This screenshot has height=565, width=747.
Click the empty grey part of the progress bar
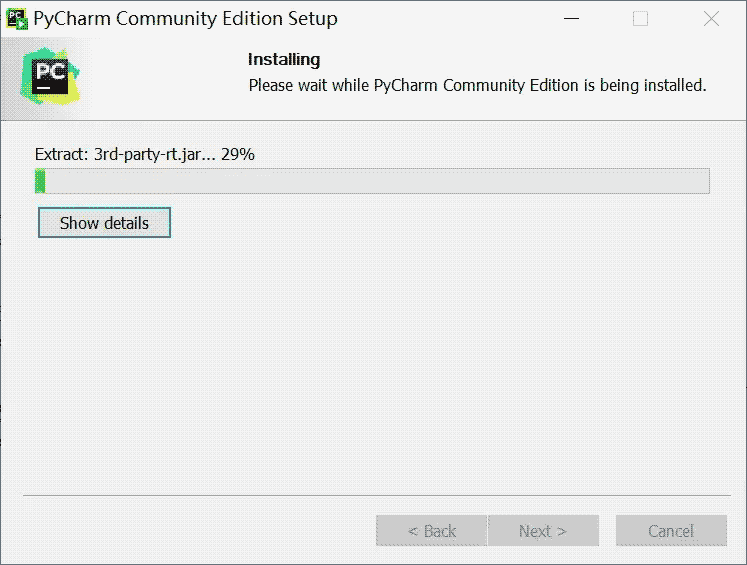point(377,181)
